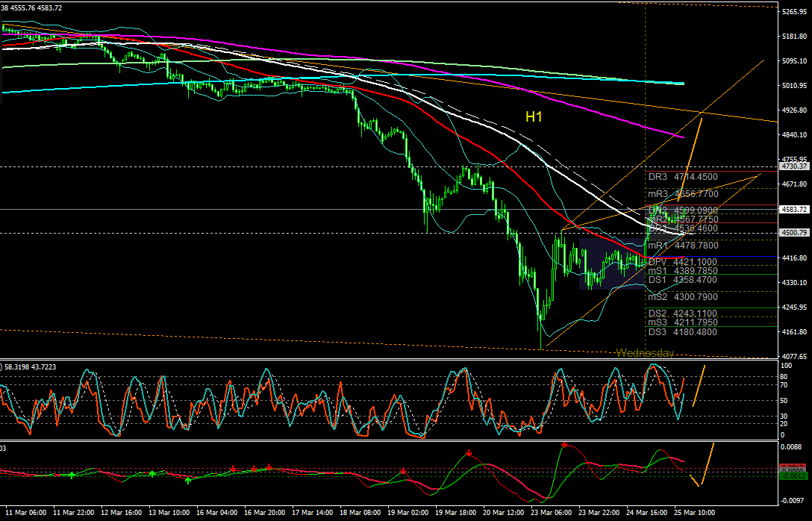Click the mR3 4656.7700 pivot label
Viewport: 812px width, 521px height.
pyautogui.click(x=683, y=194)
